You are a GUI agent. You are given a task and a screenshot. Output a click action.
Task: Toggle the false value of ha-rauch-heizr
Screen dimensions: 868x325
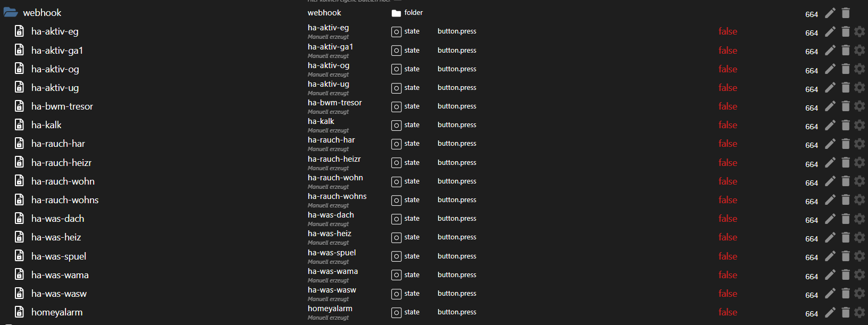pos(728,163)
